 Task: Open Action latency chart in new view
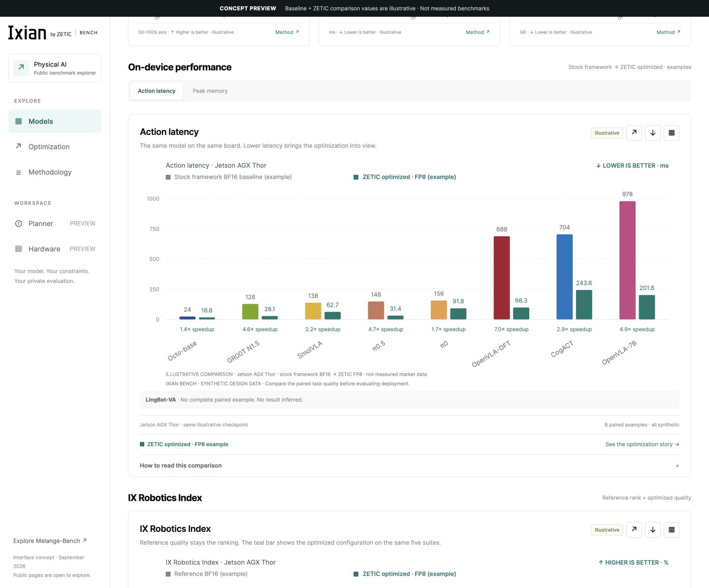tap(634, 132)
